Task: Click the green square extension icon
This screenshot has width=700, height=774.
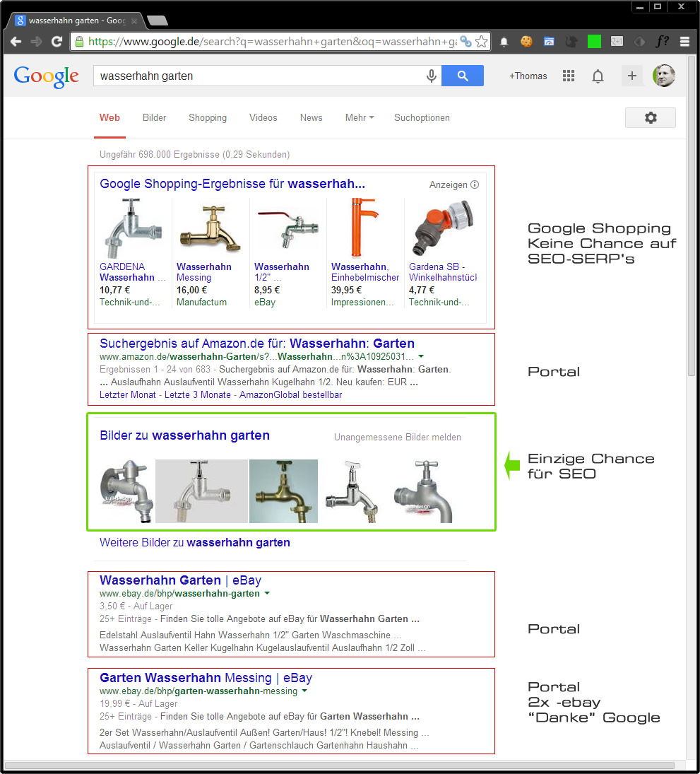Action: [x=594, y=42]
